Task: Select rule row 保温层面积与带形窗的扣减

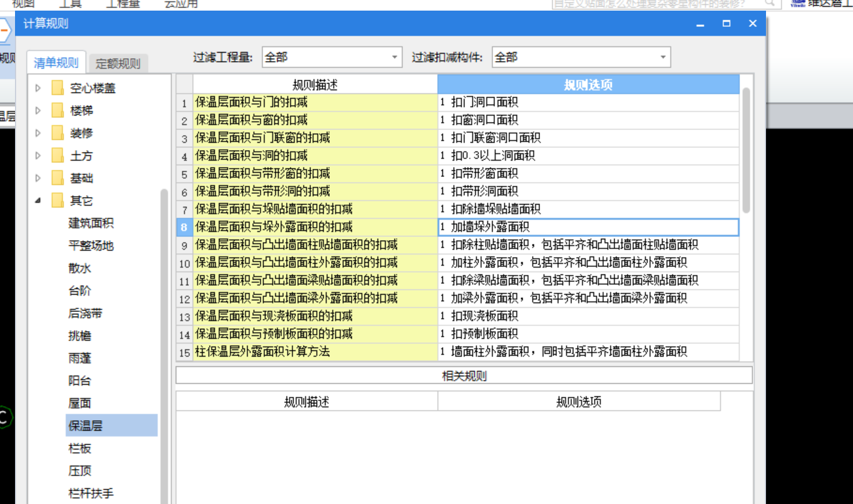Action: coord(315,174)
